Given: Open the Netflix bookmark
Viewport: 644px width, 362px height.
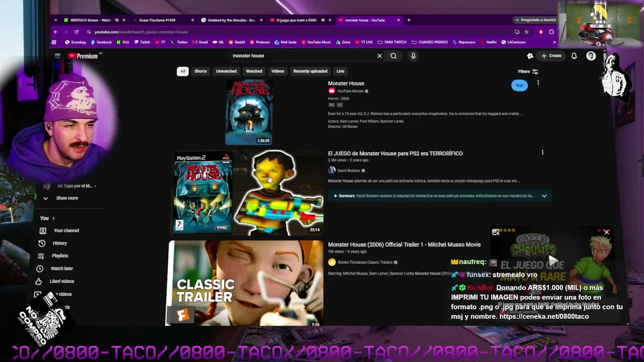Looking at the screenshot, I should [488, 42].
